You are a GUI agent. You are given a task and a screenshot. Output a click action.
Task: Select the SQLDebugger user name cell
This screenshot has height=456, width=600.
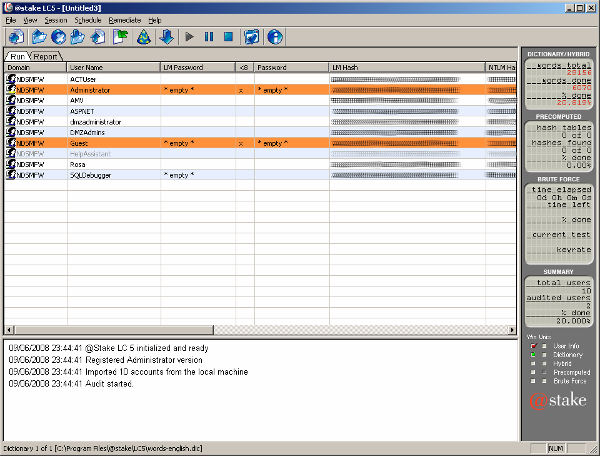(114, 175)
